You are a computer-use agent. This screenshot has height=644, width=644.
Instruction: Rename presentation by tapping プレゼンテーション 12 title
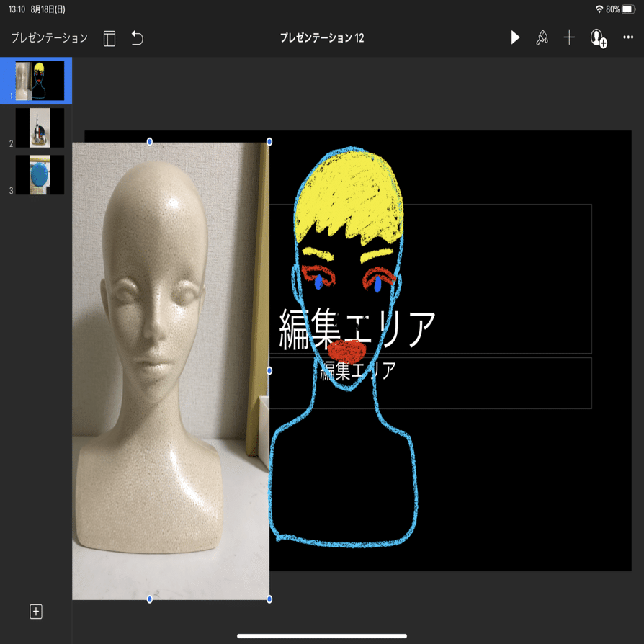coord(322,38)
